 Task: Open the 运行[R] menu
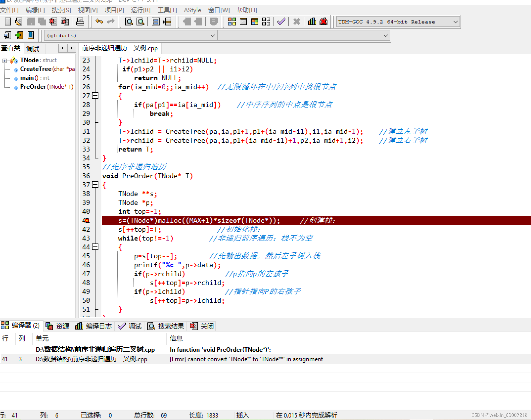(x=140, y=10)
